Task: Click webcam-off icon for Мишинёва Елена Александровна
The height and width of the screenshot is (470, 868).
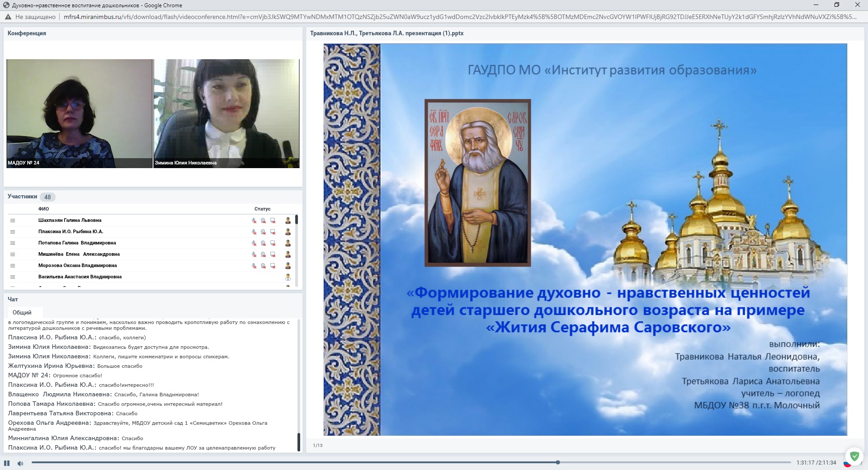Action: [x=264, y=254]
